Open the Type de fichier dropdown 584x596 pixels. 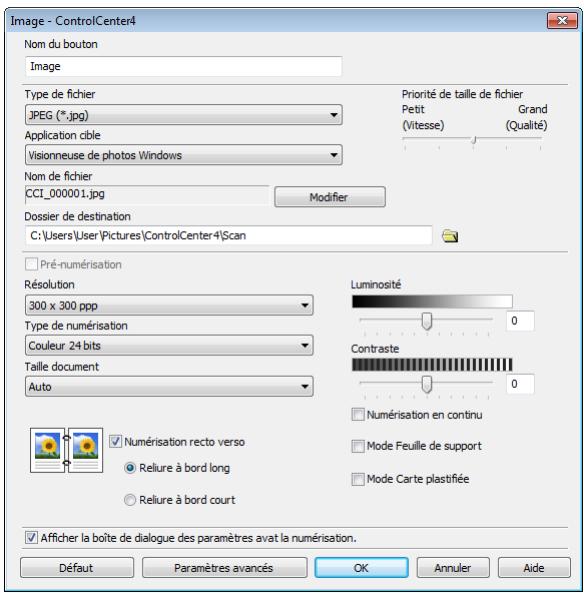[x=184, y=115]
